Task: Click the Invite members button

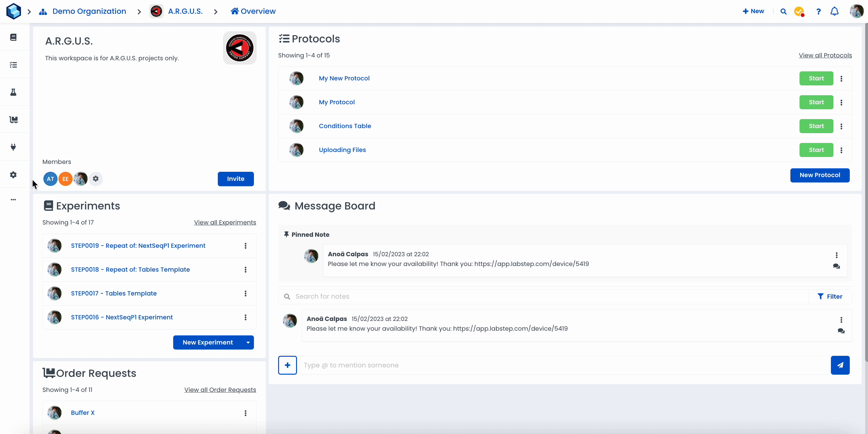Action: tap(235, 179)
